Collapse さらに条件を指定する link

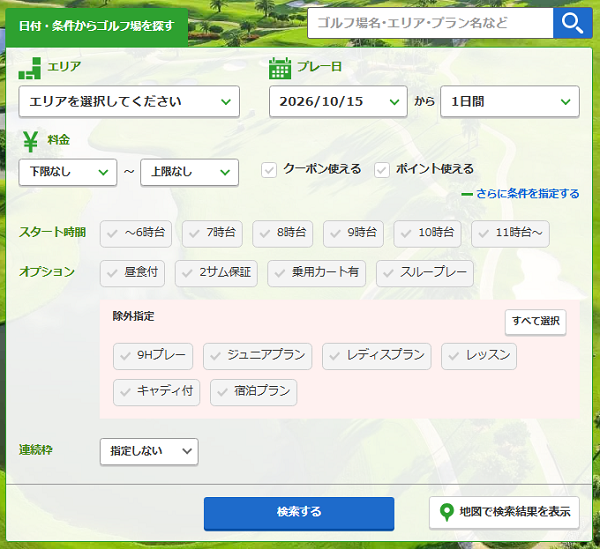[x=527, y=194]
